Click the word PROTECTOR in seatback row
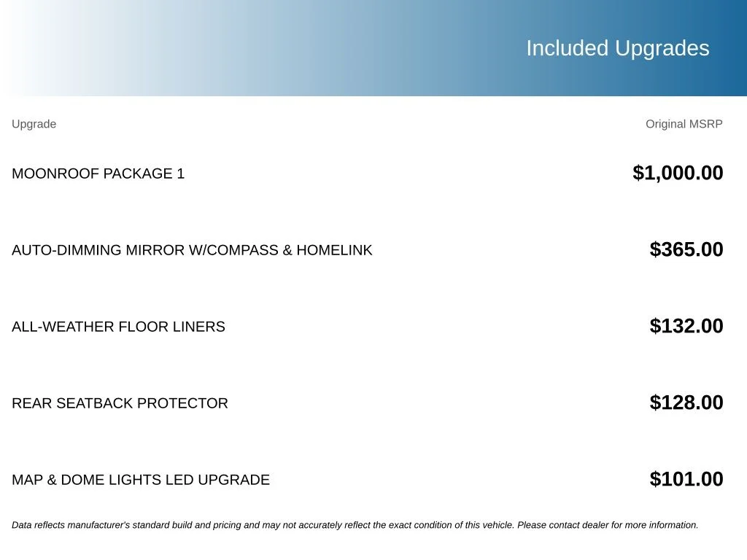747x560 pixels. [x=182, y=403]
